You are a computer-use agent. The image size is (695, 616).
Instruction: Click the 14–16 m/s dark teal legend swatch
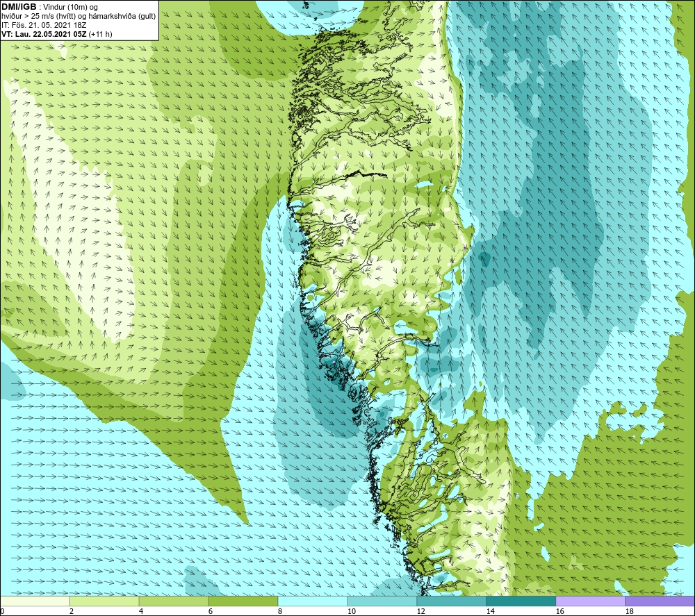coord(521,601)
